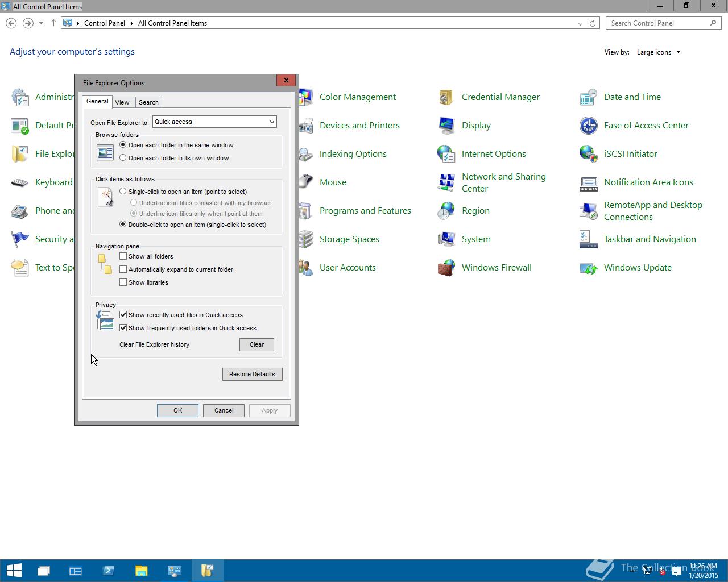Open the Keyboard icon
728x582 pixels.
[x=20, y=182]
